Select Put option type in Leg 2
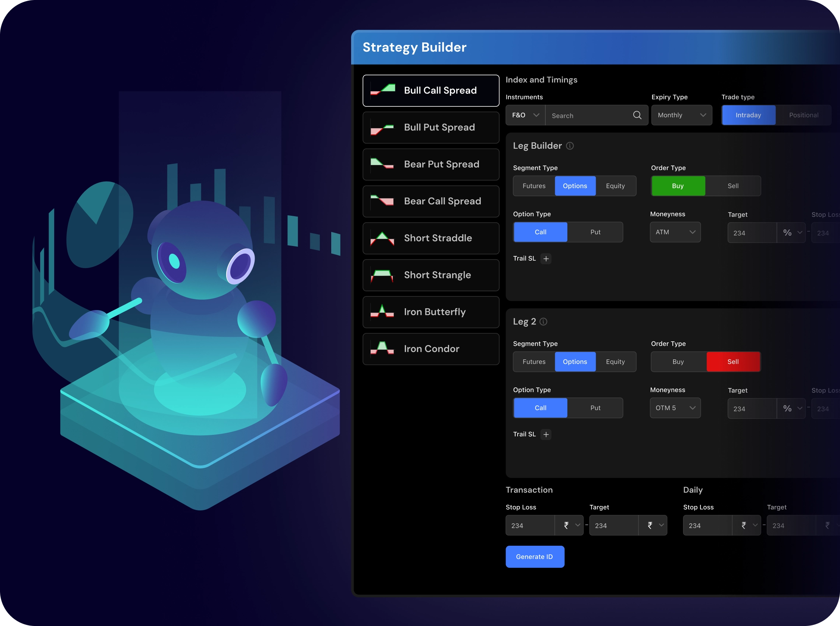Viewport: 840px width, 626px height. coord(595,408)
